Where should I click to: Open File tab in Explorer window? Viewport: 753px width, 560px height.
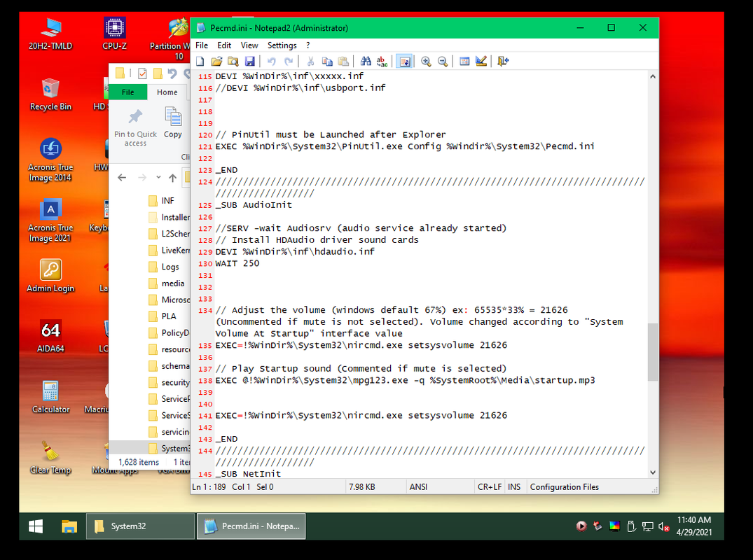coord(127,92)
